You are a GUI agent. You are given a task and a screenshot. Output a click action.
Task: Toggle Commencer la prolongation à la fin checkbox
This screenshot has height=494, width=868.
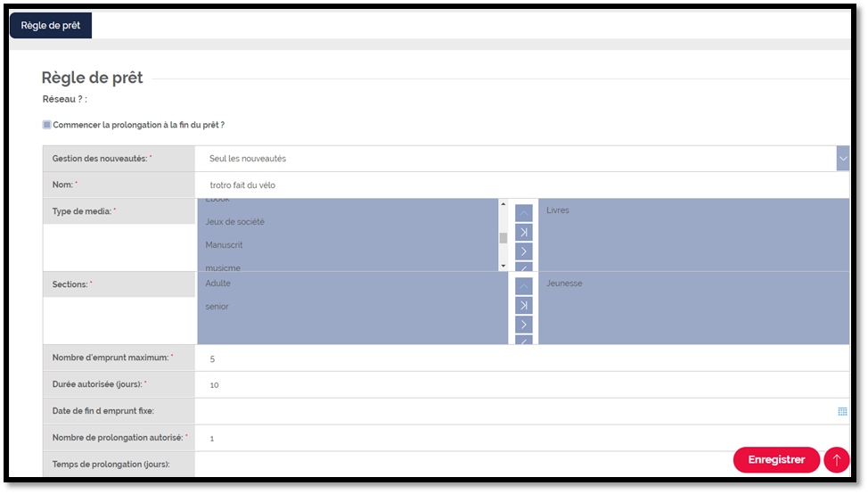coord(47,125)
